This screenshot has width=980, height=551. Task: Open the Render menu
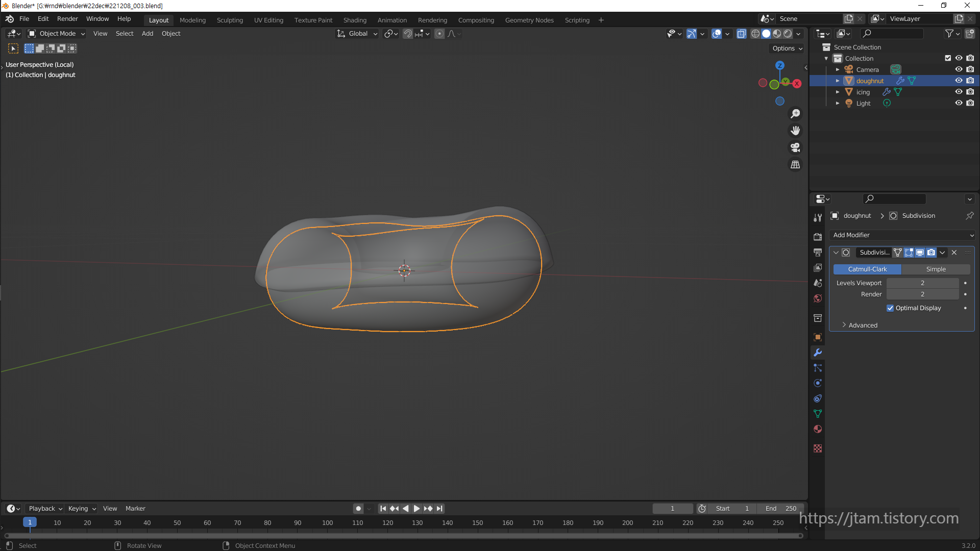point(67,19)
